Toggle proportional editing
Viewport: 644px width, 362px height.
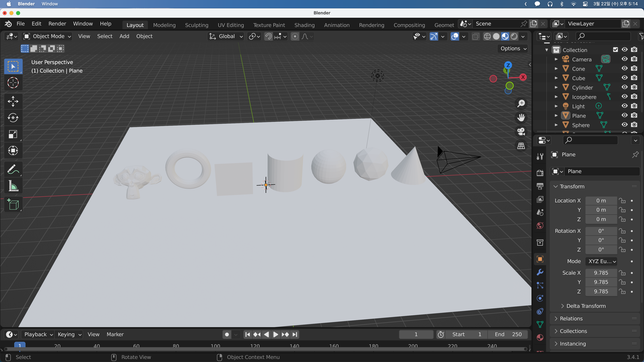(x=295, y=37)
